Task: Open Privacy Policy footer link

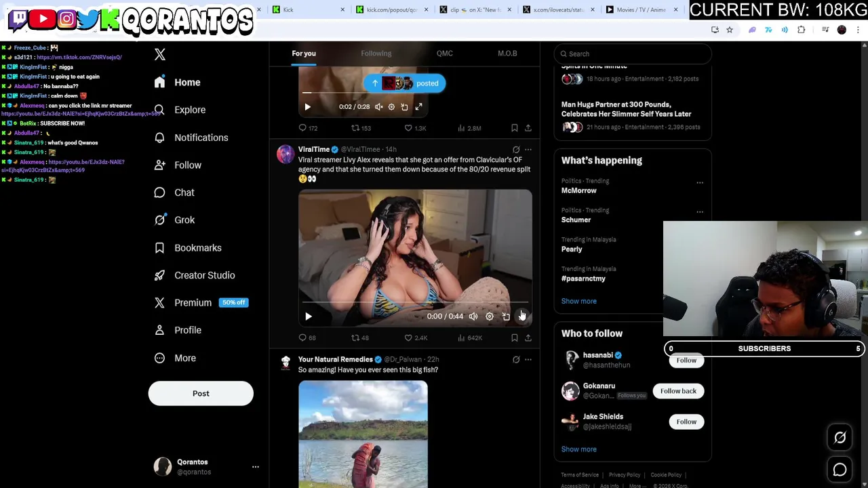Action: tap(625, 475)
